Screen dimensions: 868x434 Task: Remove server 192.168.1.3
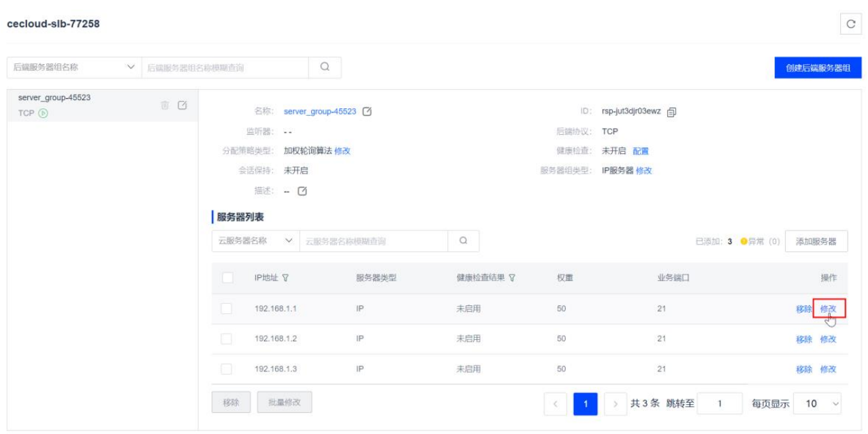click(x=804, y=369)
